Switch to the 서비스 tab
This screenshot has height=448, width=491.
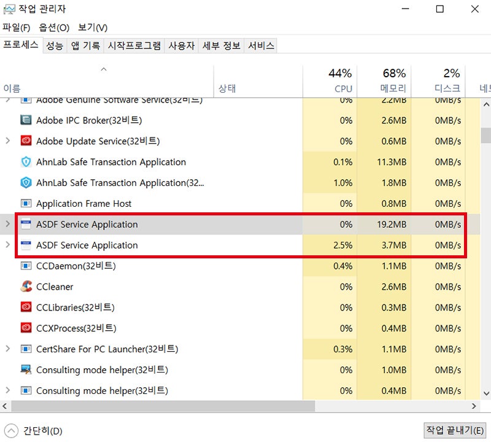tap(261, 46)
